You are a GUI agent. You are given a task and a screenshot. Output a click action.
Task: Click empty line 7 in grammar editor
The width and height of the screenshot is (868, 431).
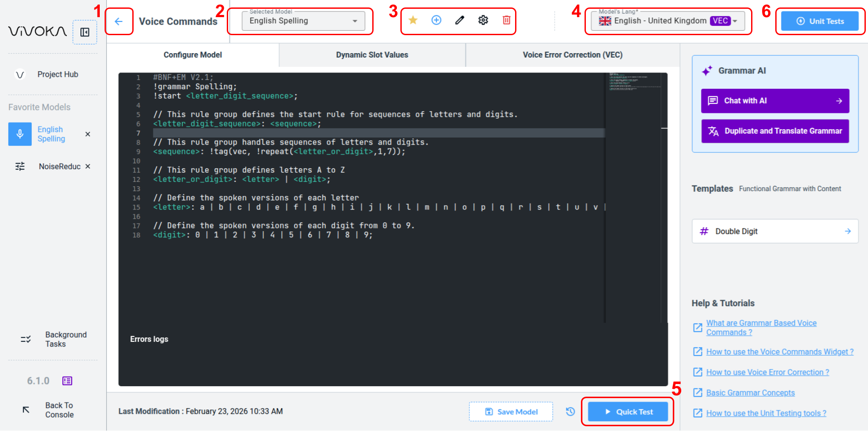coord(378,133)
